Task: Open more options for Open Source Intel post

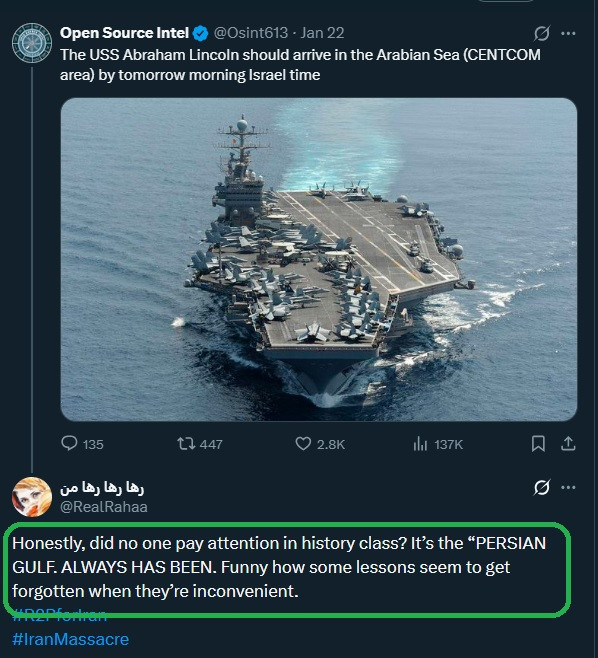Action: tap(568, 33)
